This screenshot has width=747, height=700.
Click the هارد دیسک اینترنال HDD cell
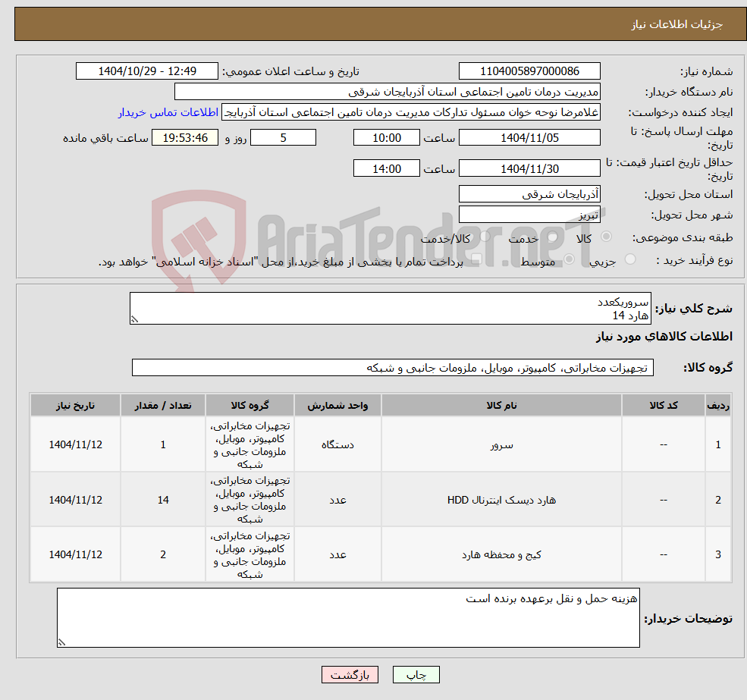point(501,500)
